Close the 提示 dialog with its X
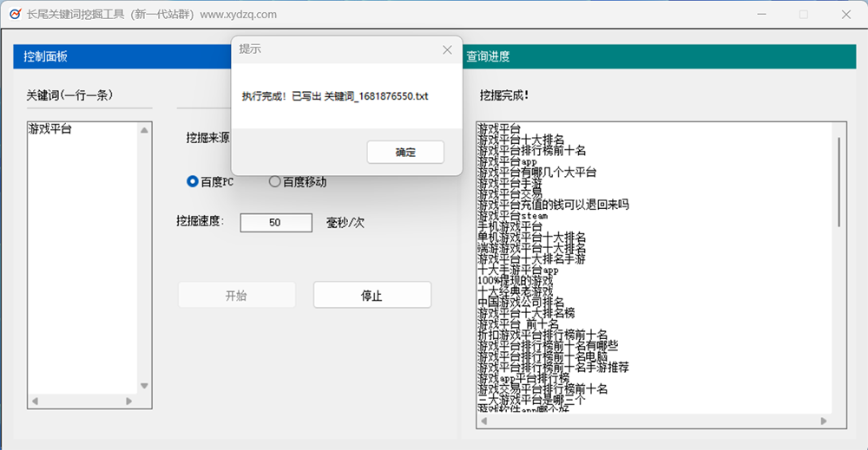 pos(447,49)
